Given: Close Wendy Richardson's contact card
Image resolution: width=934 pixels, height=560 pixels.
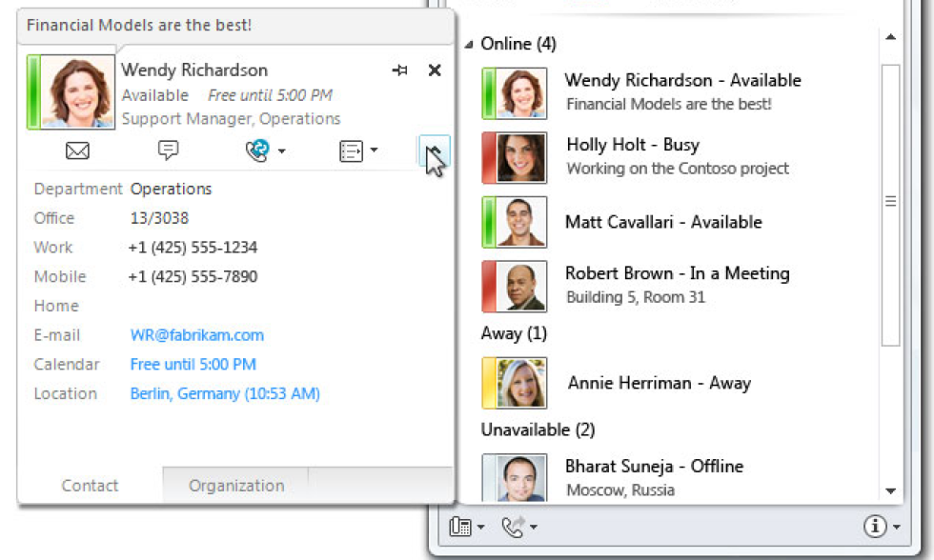Looking at the screenshot, I should point(435,70).
